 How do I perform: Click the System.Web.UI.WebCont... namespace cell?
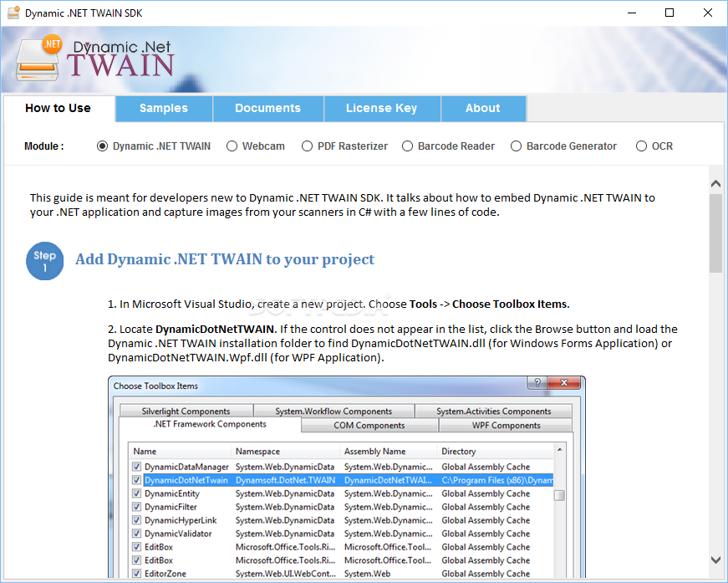pos(286,574)
